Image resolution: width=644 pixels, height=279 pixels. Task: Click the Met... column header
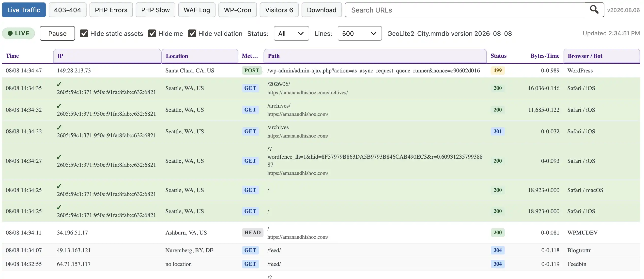pos(250,56)
